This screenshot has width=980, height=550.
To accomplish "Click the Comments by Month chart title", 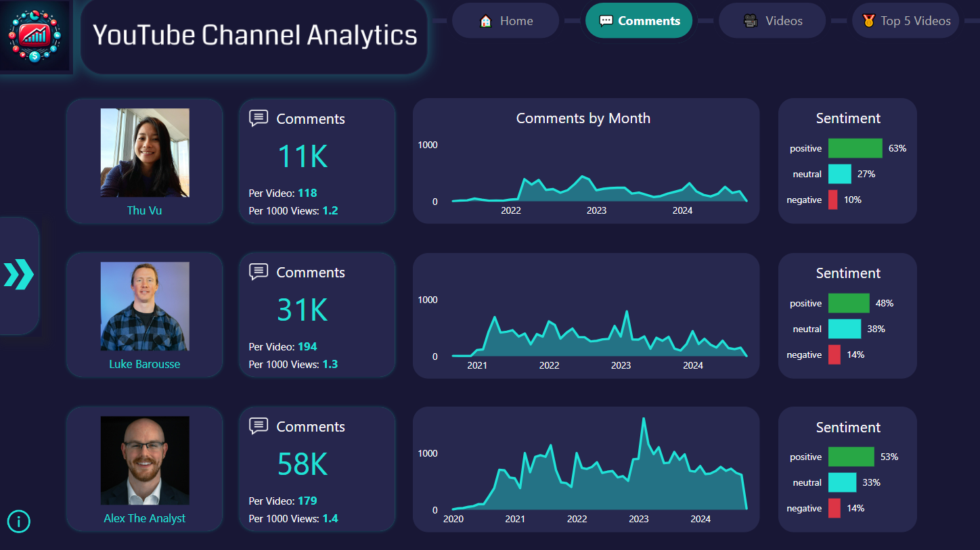I will point(583,118).
